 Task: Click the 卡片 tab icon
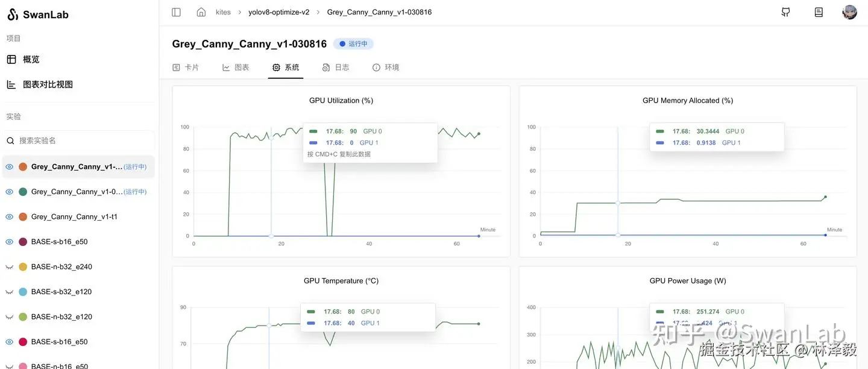pyautogui.click(x=177, y=68)
